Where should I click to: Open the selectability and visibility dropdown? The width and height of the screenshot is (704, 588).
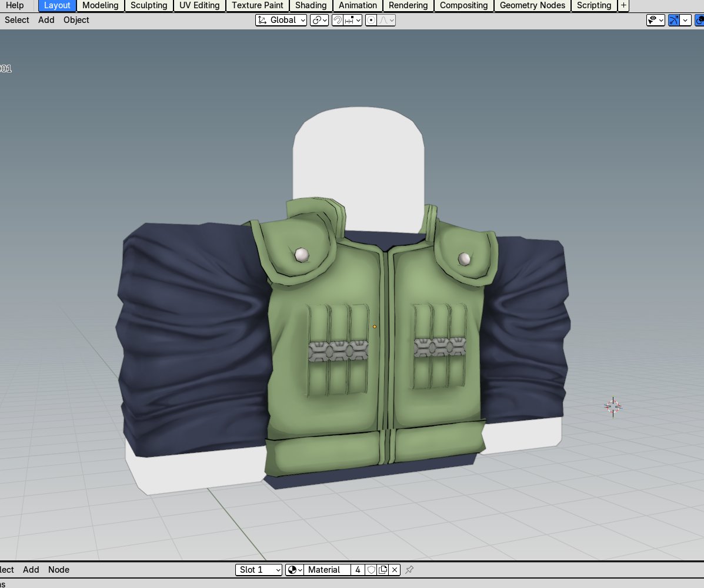(656, 20)
